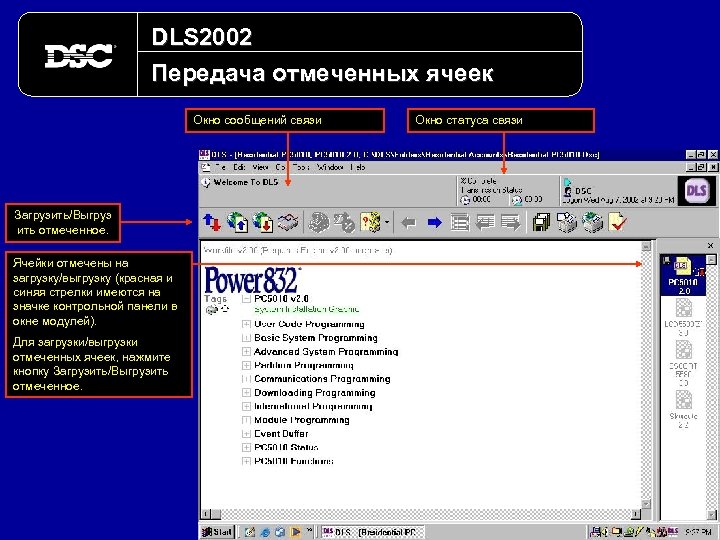
Task: Click the tree pane vertical scrollbar down arrow
Action: point(646,505)
